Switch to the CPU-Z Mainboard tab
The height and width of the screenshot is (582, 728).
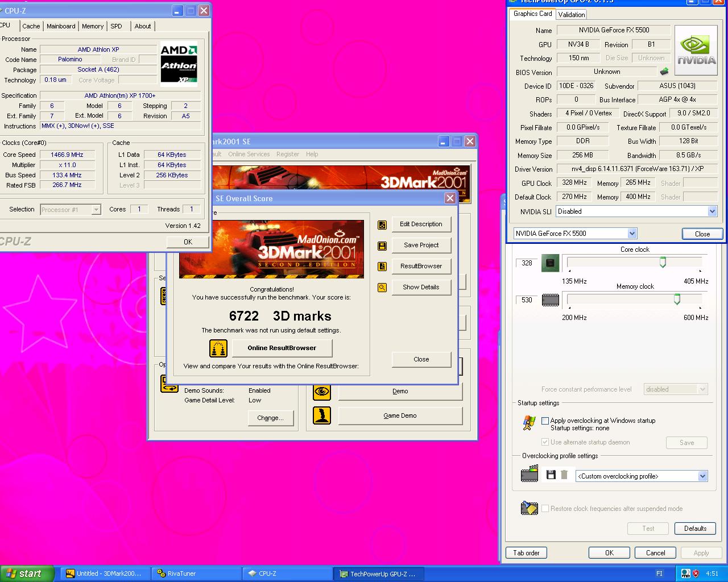pyautogui.click(x=61, y=26)
